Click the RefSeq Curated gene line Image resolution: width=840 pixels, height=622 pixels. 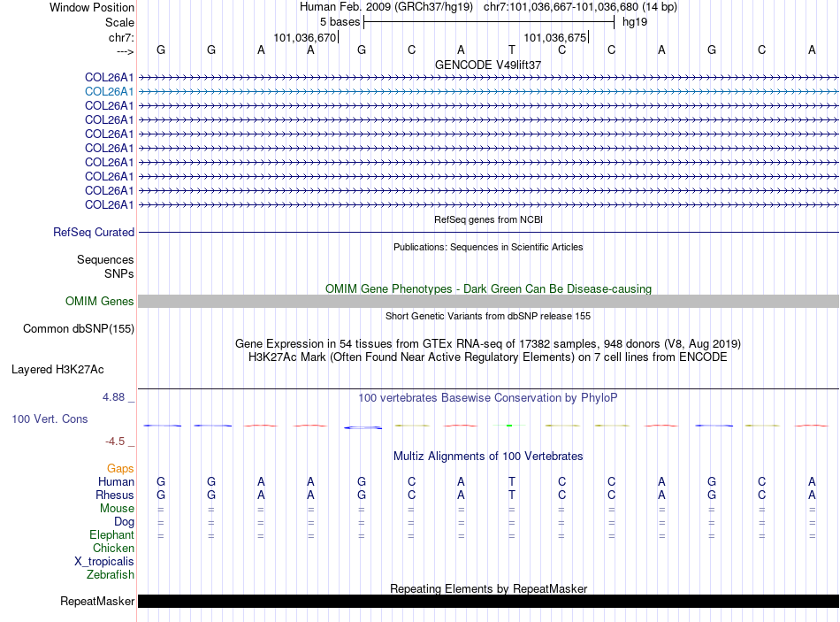(488, 232)
